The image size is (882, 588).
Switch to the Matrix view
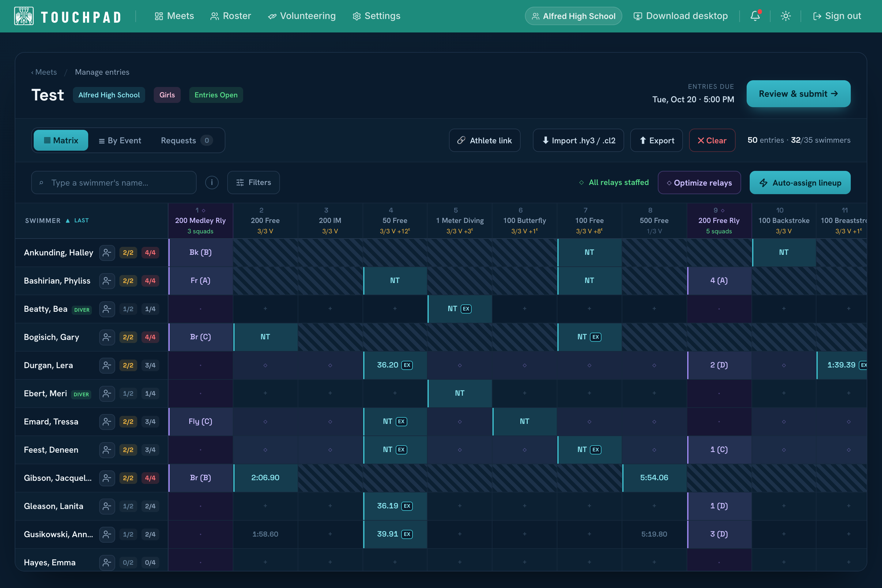61,140
